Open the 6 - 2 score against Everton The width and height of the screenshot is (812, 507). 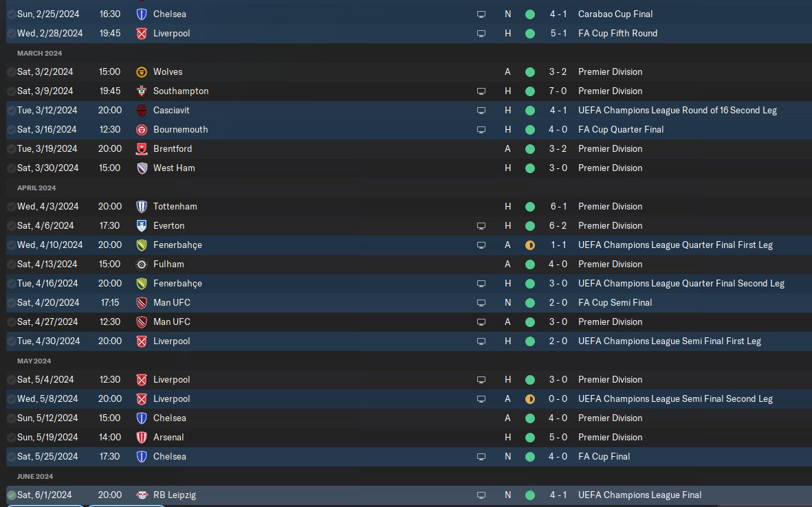(558, 226)
